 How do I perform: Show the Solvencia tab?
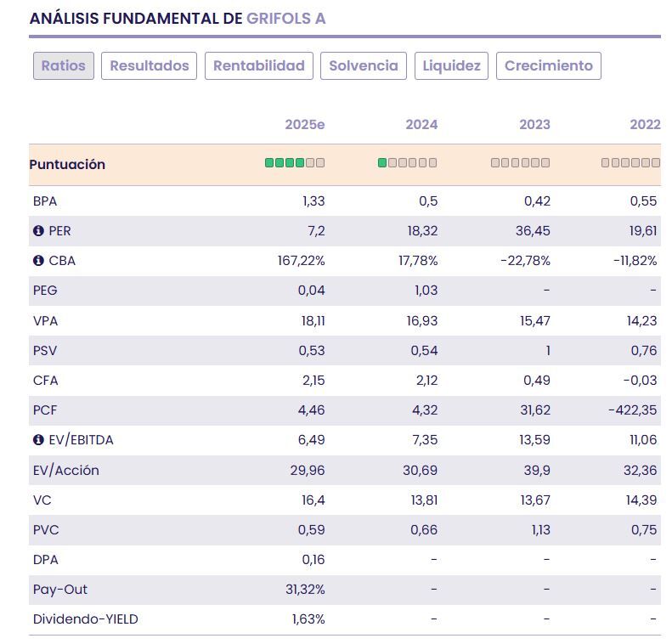pyautogui.click(x=364, y=66)
